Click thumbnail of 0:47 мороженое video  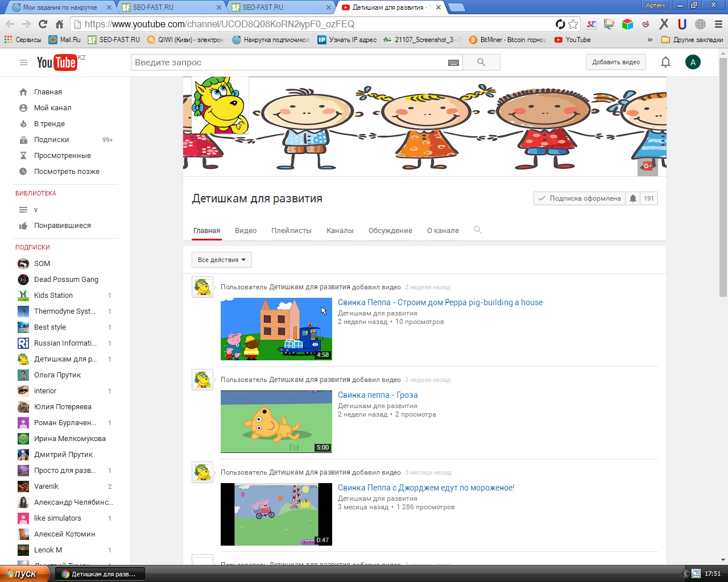coord(276,514)
